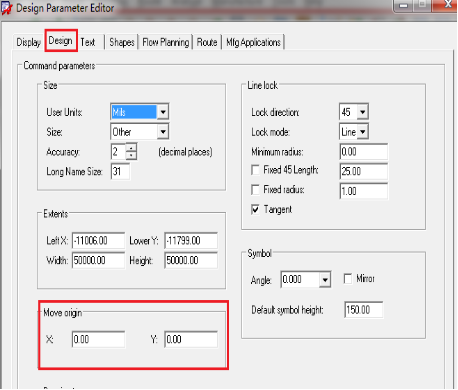This screenshot has width=458, height=390.
Task: Click the Fixed radius value field
Action: pos(364,191)
